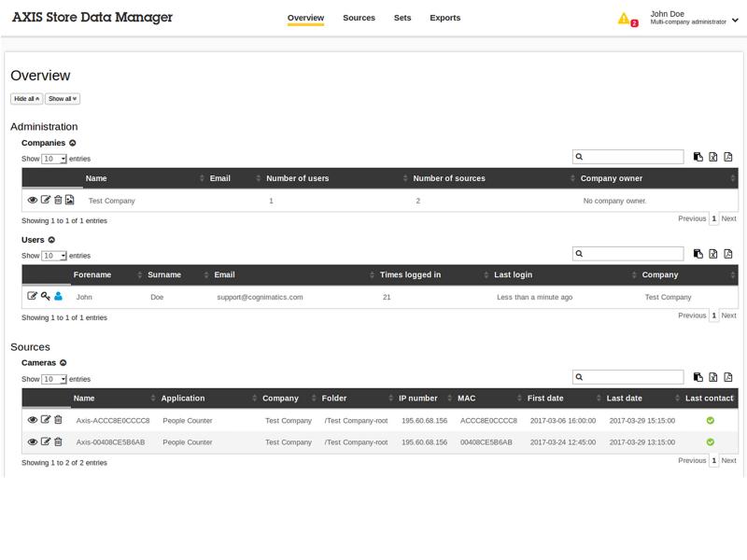Sort Cameras by IP number column
This screenshot has height=560, width=747.
pyautogui.click(x=417, y=399)
